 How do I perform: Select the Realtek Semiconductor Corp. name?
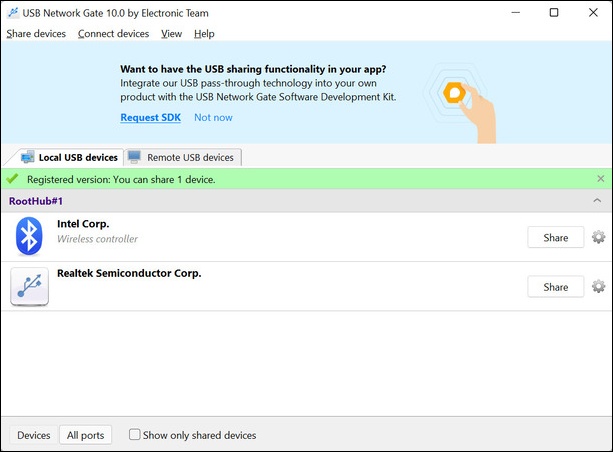pos(129,273)
